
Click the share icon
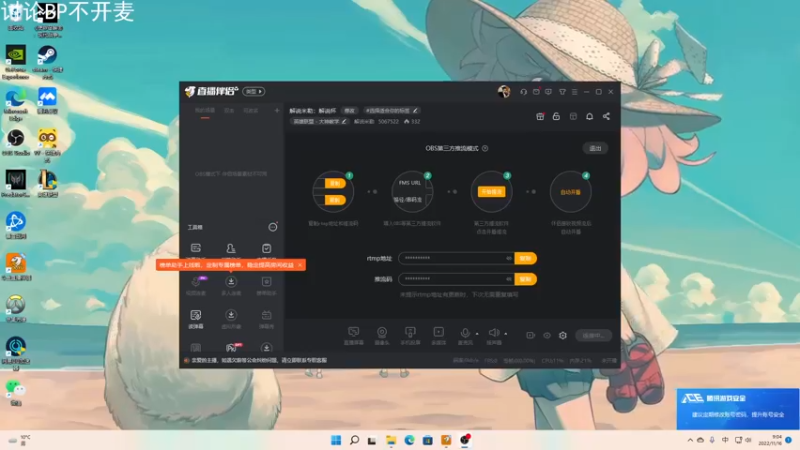[x=606, y=116]
